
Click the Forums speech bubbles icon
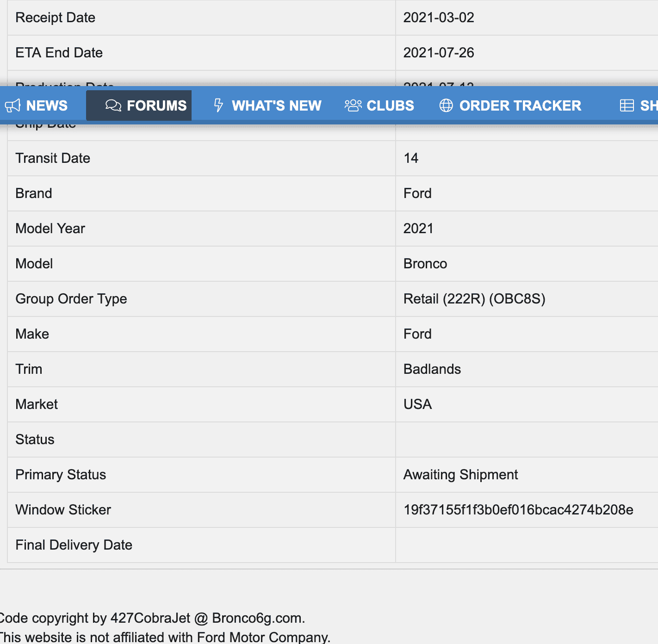(113, 105)
